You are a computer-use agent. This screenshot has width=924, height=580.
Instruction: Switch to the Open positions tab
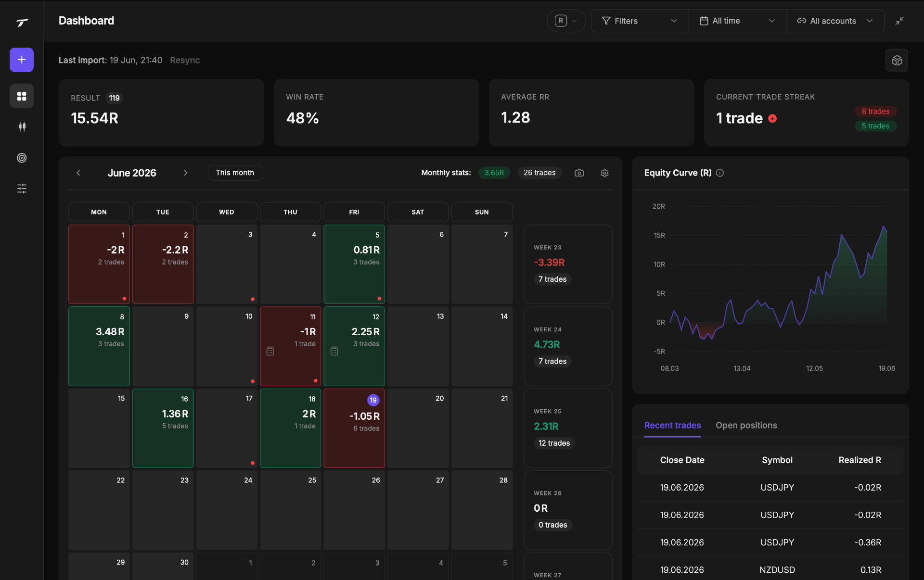pyautogui.click(x=746, y=425)
